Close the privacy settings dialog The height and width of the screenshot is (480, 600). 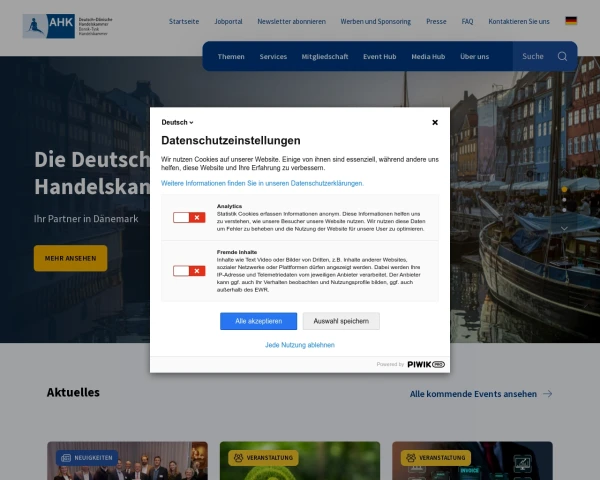click(435, 122)
